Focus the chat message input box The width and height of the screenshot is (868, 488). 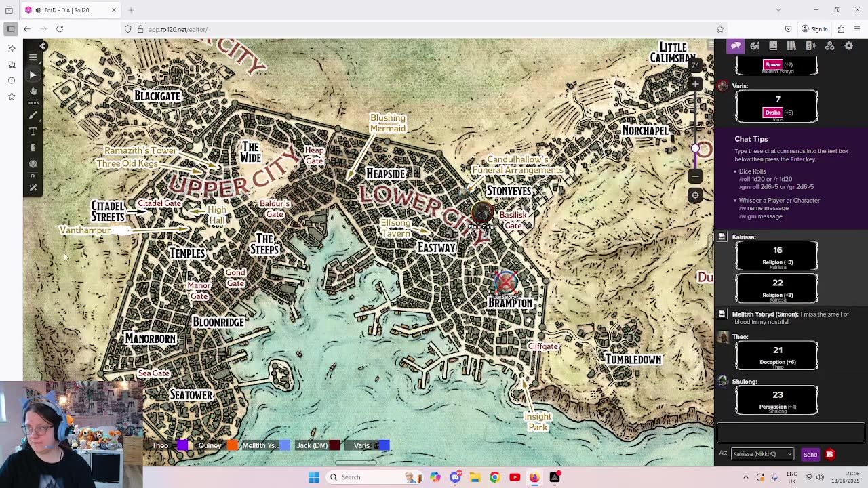(791, 433)
